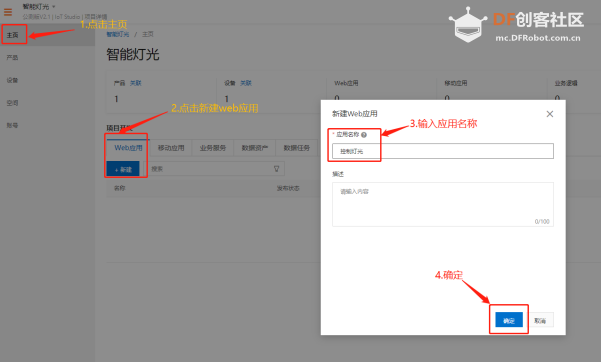601x363 pixels.
Task: Open 产品 in the sidebar
Action: click(x=12, y=57)
